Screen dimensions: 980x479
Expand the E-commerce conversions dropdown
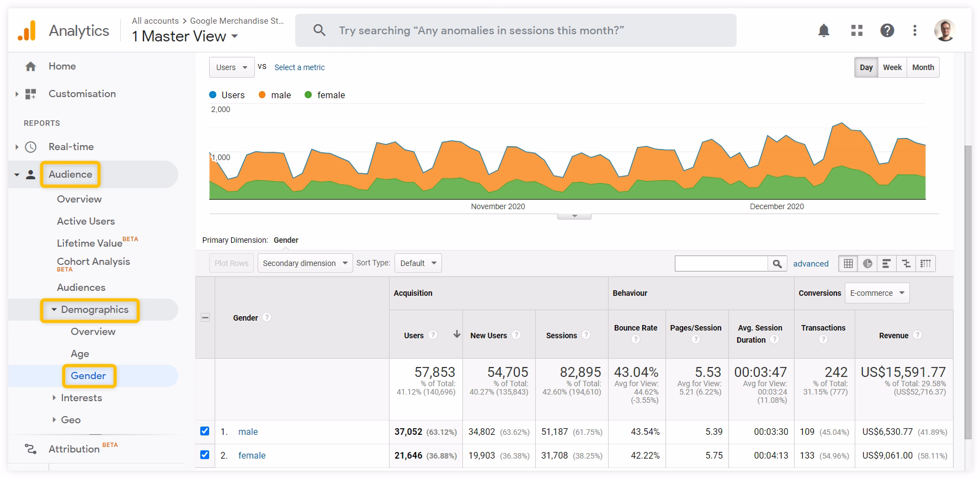pyautogui.click(x=876, y=293)
